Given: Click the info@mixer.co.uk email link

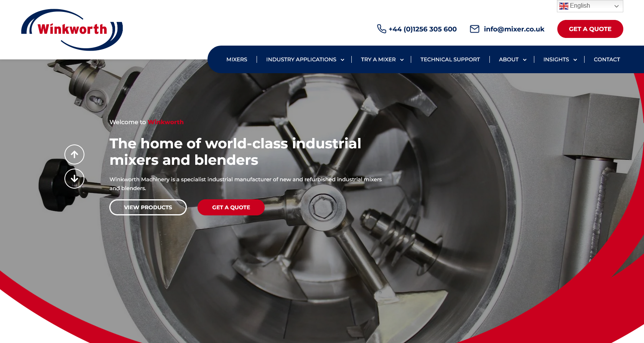Looking at the screenshot, I should point(514,29).
